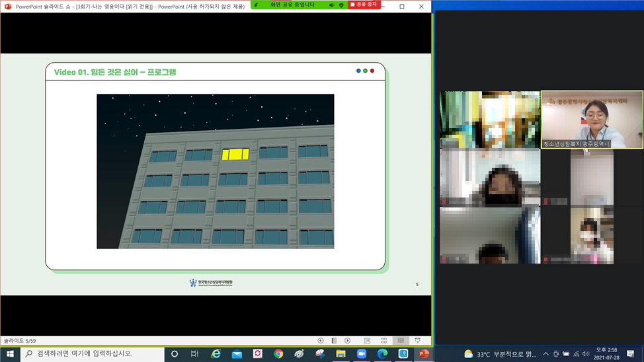Expand the hidden system tray icons chevron

click(x=545, y=354)
